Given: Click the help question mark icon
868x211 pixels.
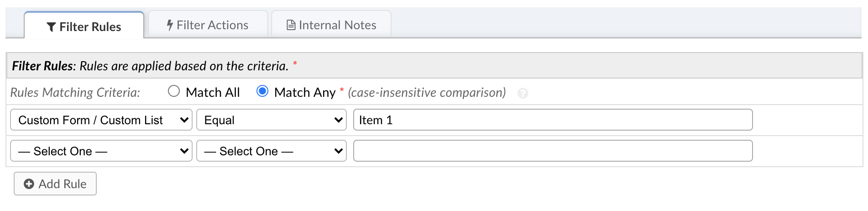Looking at the screenshot, I should [523, 93].
